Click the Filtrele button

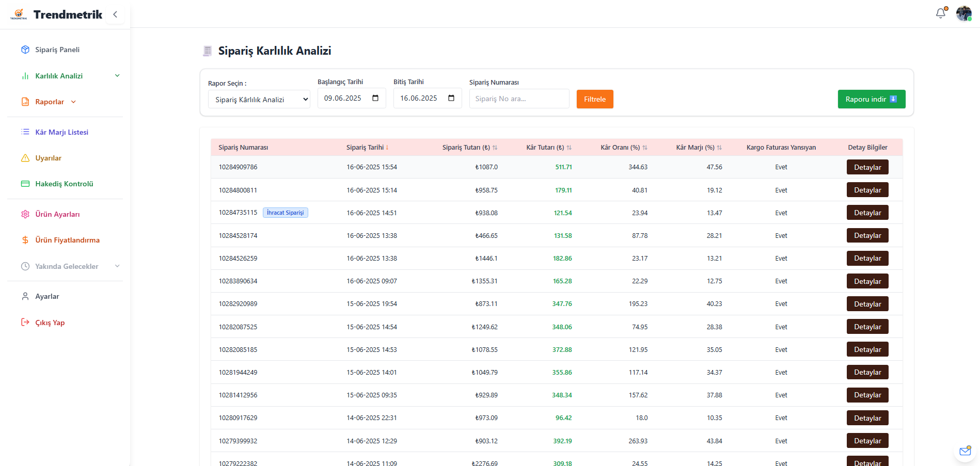click(x=595, y=99)
